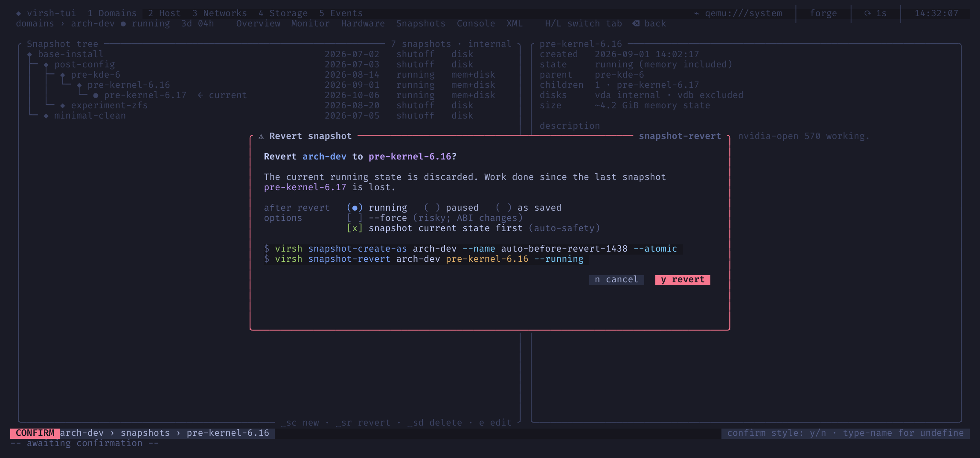Open the 1 Domains tab
This screenshot has height=458, width=980.
coord(112,13)
